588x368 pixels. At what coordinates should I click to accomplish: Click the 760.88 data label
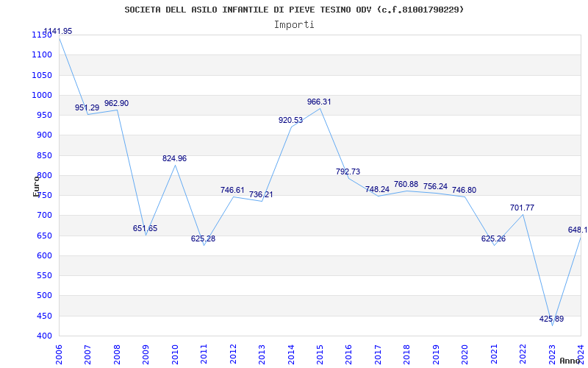pyautogui.click(x=406, y=185)
